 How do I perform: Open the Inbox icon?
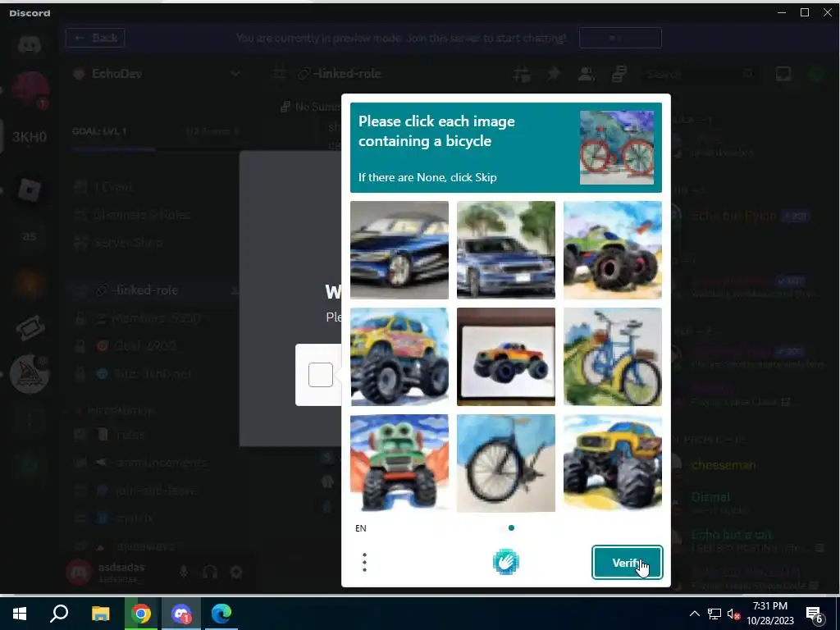pyautogui.click(x=783, y=74)
